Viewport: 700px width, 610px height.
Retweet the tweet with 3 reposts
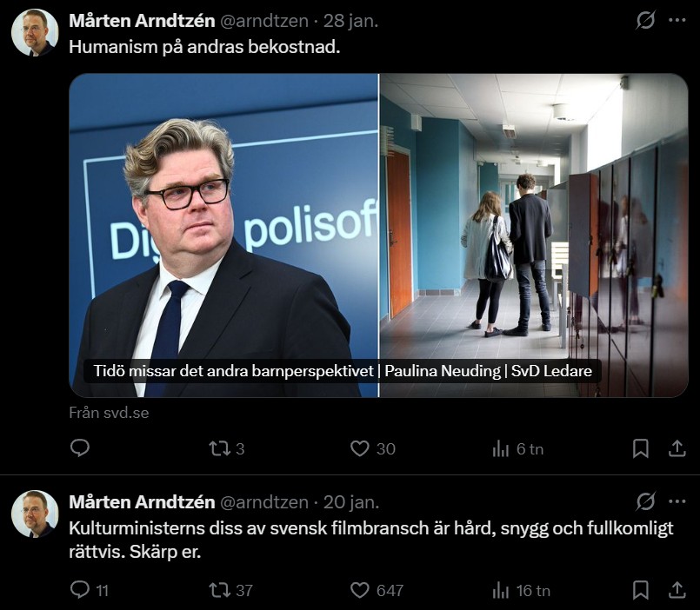pyautogui.click(x=219, y=448)
